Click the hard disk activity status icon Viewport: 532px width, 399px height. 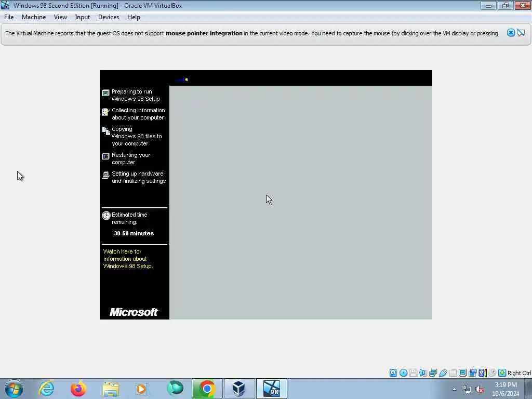393,373
